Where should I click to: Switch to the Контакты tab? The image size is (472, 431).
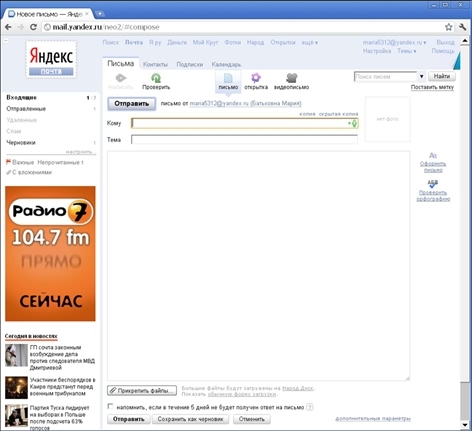(x=155, y=64)
